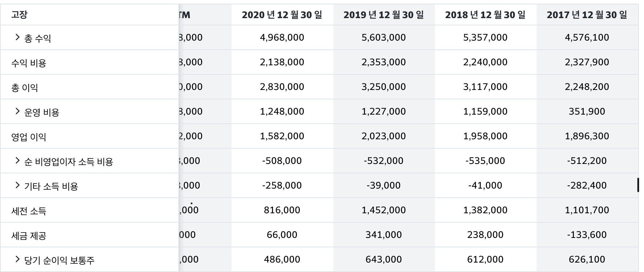Select the 2019 년 12 월 30 일 column header

[384, 15]
